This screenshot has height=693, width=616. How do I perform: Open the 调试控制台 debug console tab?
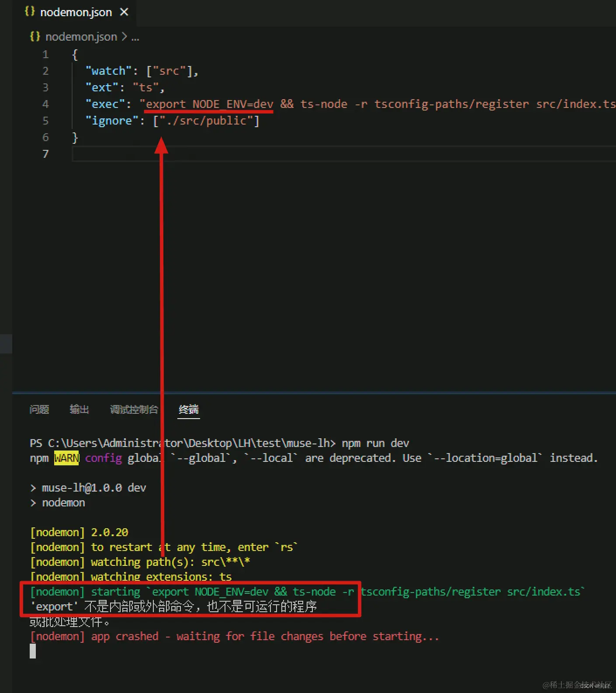point(134,409)
